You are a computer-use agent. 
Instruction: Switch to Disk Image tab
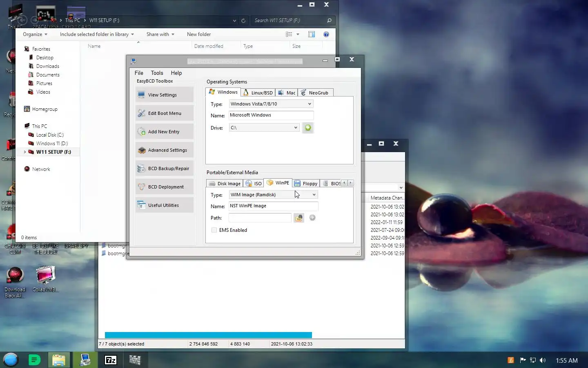tap(225, 184)
